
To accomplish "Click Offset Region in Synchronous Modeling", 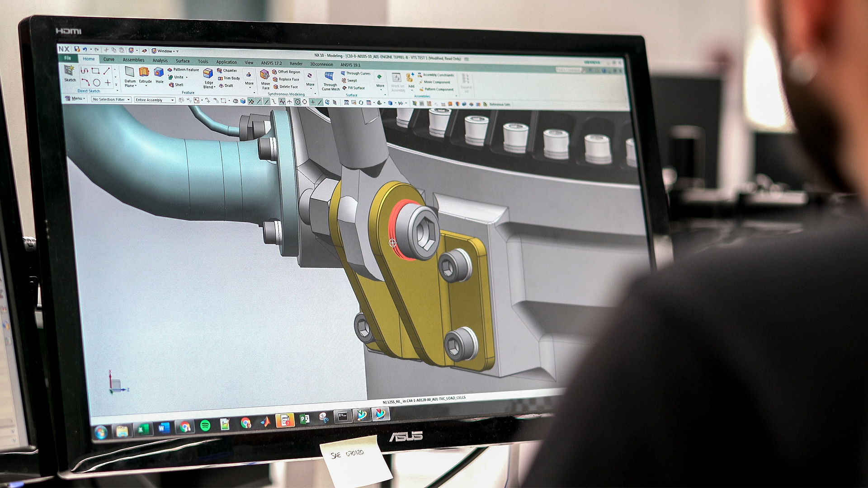I will click(286, 72).
